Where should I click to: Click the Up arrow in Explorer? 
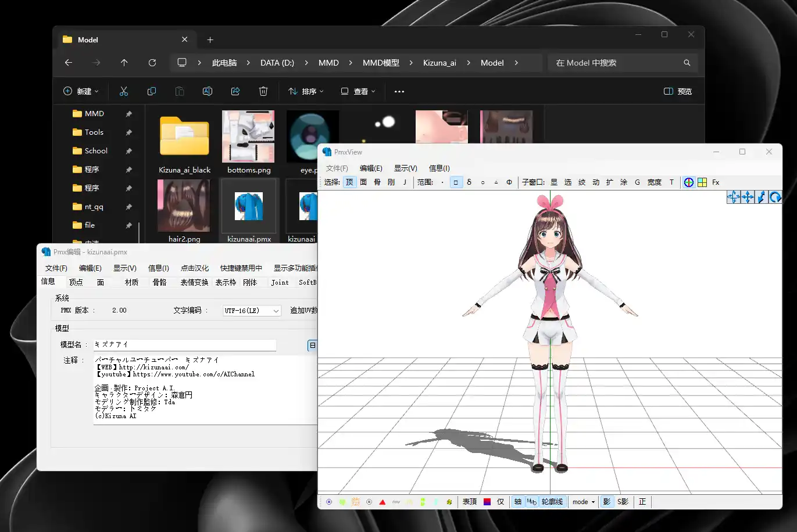click(124, 63)
